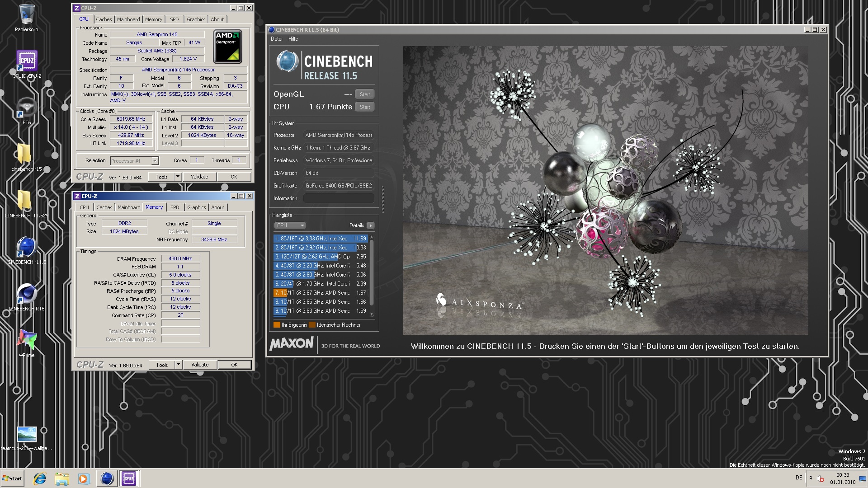Image resolution: width=868 pixels, height=488 pixels.
Task: Select ranking row 12C/12T @ 2.62 GHz
Action: click(x=321, y=257)
